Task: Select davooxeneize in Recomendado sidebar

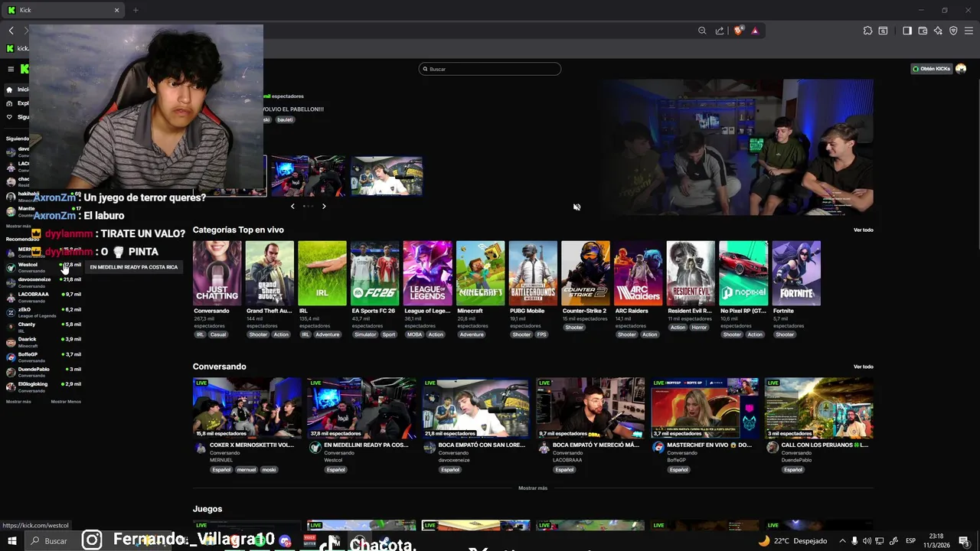Action: coord(44,282)
